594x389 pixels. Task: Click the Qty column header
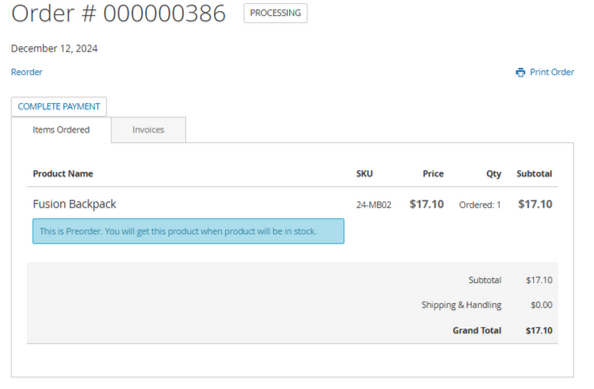click(x=494, y=174)
